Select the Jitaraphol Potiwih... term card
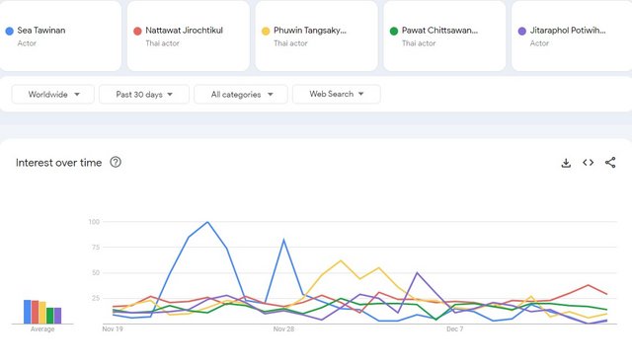 (572, 36)
